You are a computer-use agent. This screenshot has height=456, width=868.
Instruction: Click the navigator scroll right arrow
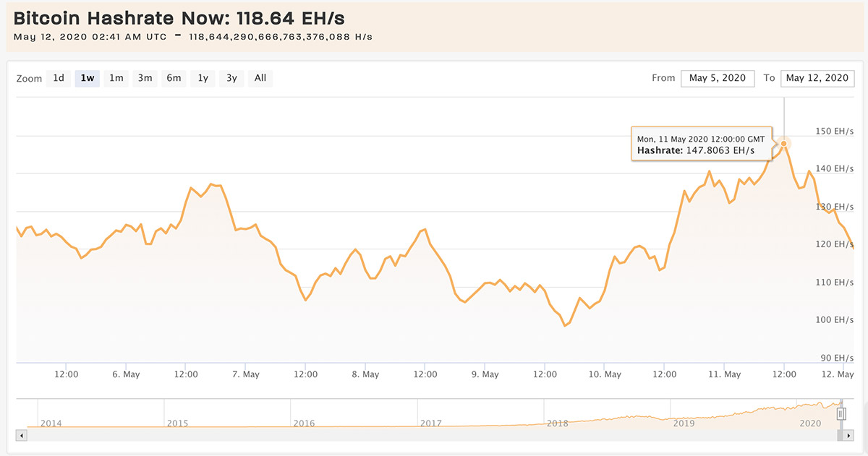click(x=849, y=436)
